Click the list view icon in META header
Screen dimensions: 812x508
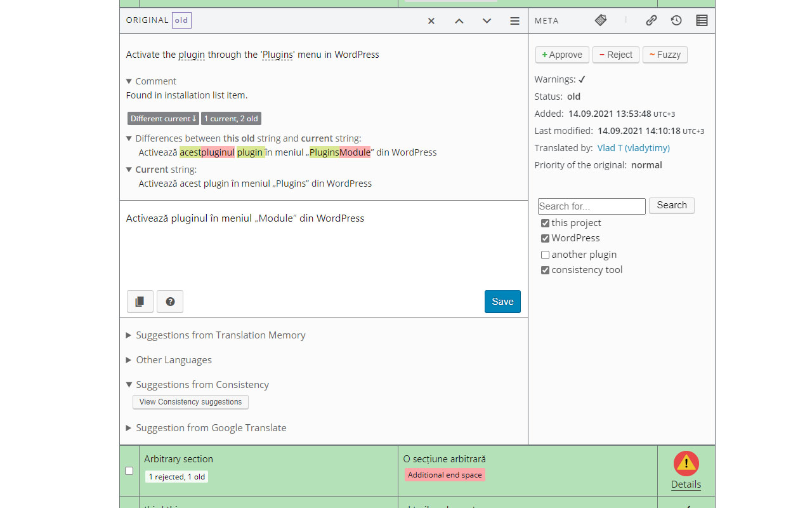(x=702, y=20)
